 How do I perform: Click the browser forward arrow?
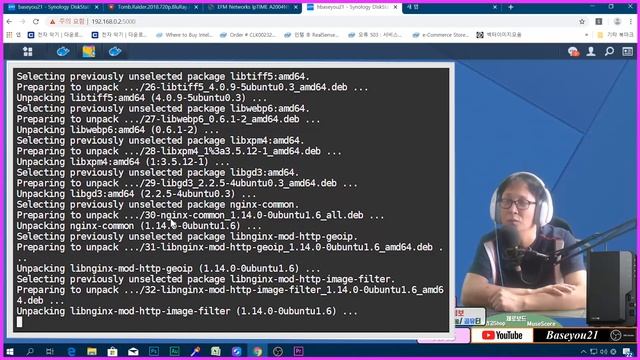pyautogui.click(x=22, y=22)
